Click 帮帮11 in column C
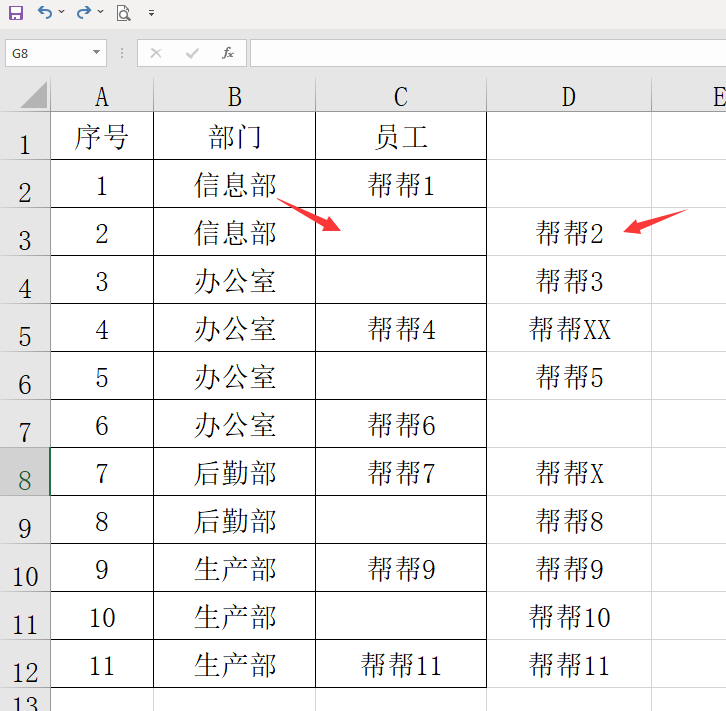The height and width of the screenshot is (711, 726). click(x=401, y=664)
